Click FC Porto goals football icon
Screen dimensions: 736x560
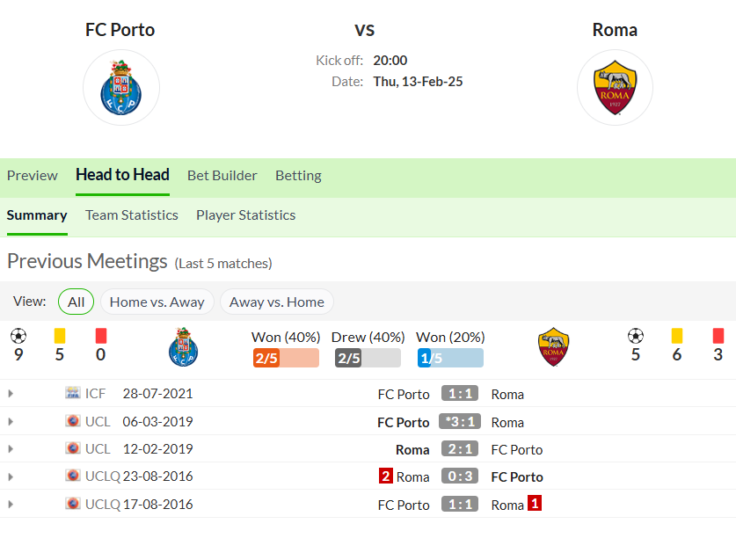click(x=18, y=336)
